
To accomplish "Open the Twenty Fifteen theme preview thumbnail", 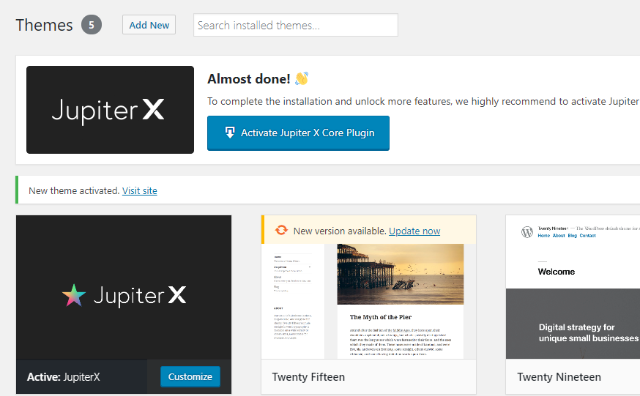I will pos(369,301).
